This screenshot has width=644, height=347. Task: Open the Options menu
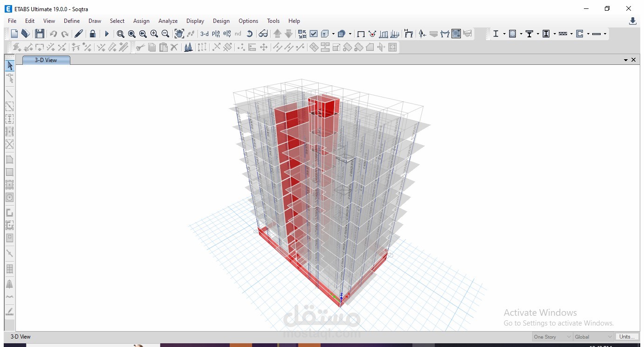(x=248, y=21)
